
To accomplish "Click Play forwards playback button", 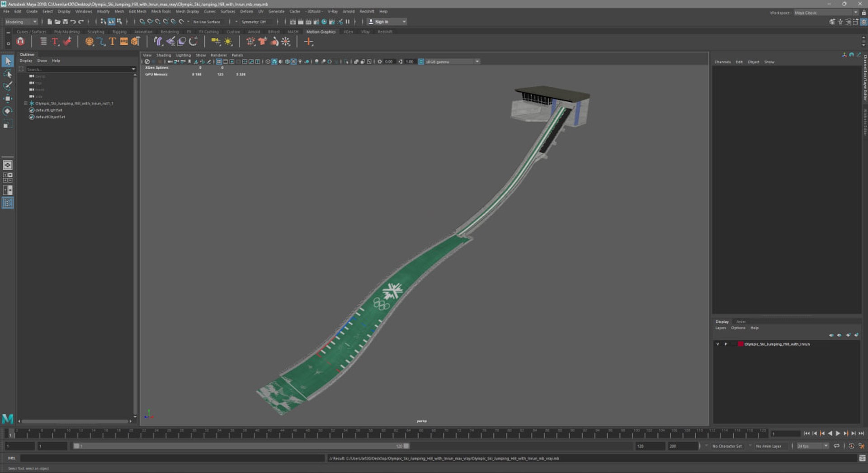I will click(x=838, y=433).
